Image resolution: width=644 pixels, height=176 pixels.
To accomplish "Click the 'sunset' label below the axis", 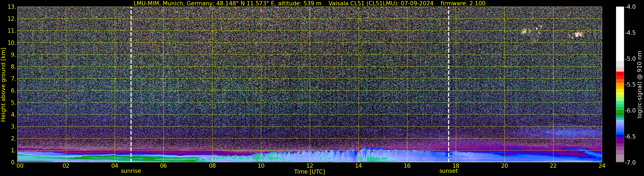I will click(449, 171).
